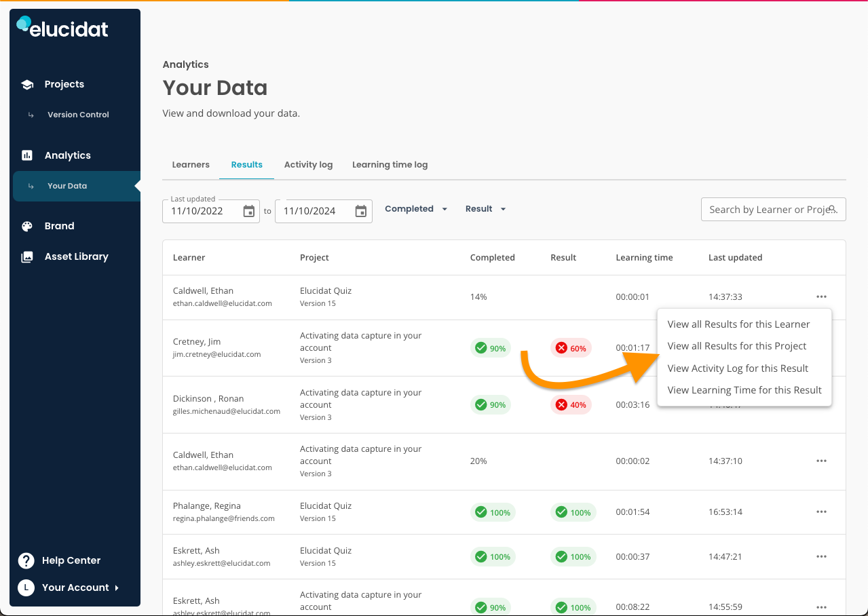The image size is (868, 616).
Task: Open Projects via graduation cap icon
Action: tap(27, 85)
